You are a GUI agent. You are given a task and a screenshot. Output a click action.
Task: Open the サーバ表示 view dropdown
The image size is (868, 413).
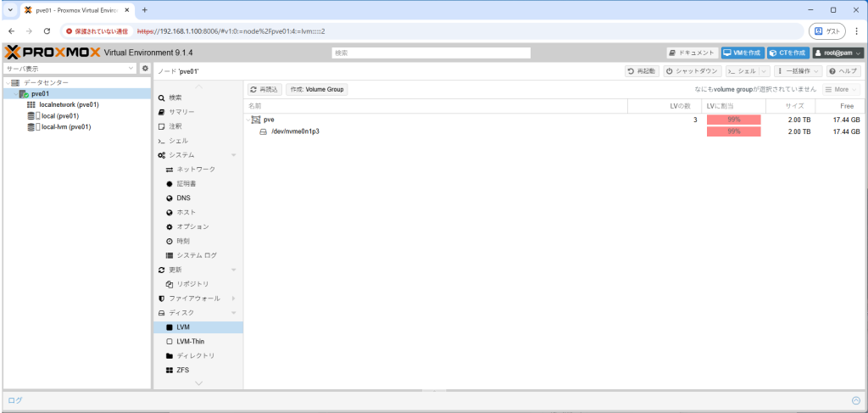(x=70, y=69)
